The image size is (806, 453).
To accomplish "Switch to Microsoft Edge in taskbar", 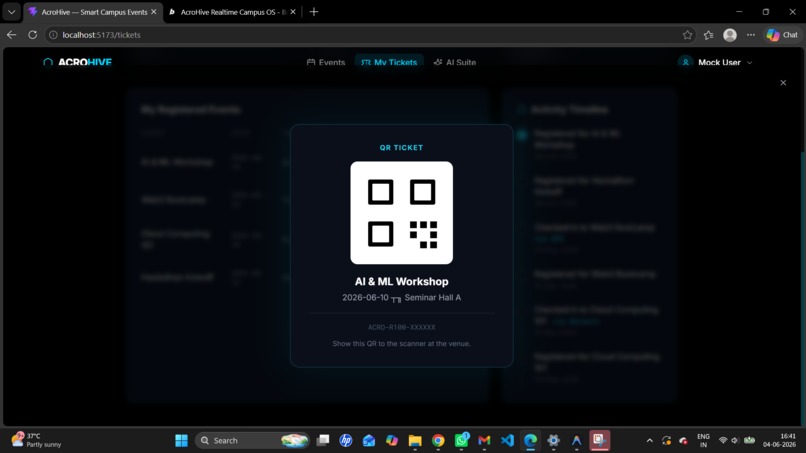I will [x=530, y=440].
